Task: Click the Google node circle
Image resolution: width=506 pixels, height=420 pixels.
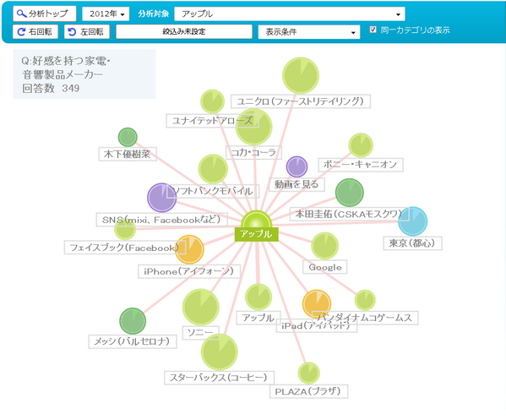Action: [324, 246]
